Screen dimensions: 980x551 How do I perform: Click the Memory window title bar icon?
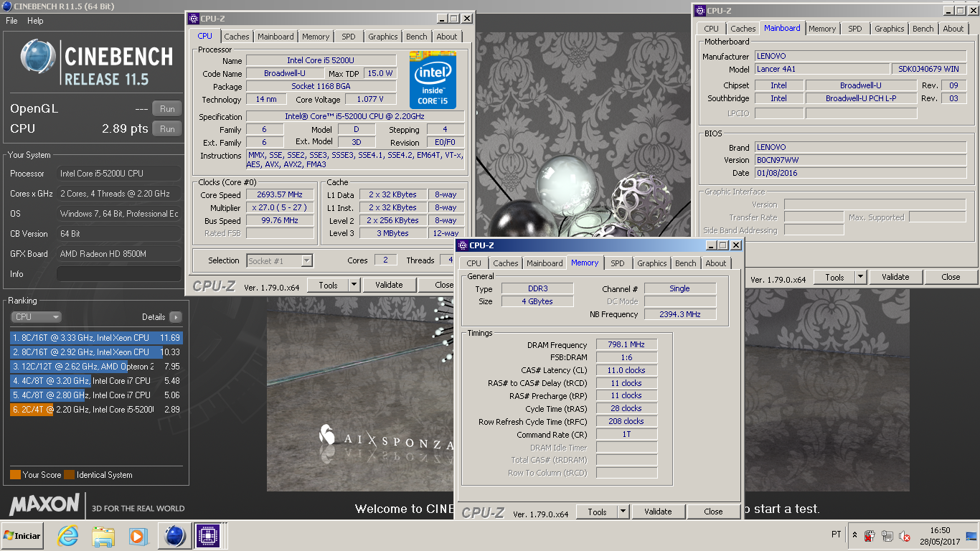(463, 245)
